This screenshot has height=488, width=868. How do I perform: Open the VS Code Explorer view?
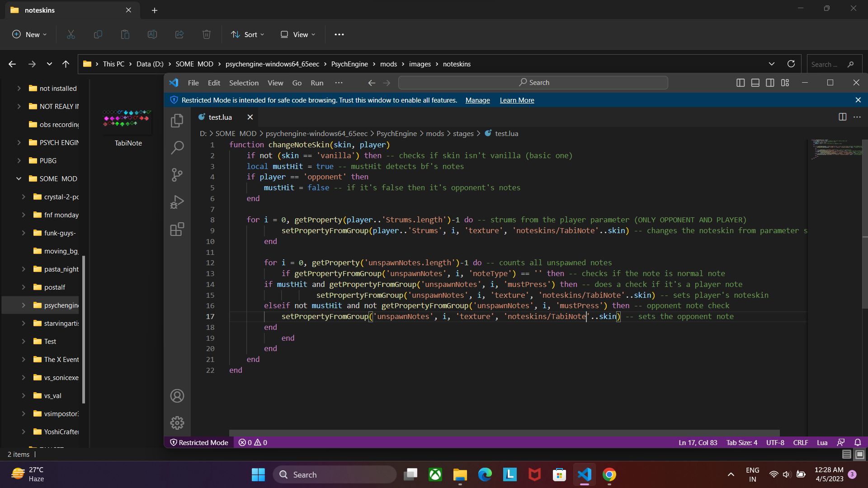(x=177, y=120)
